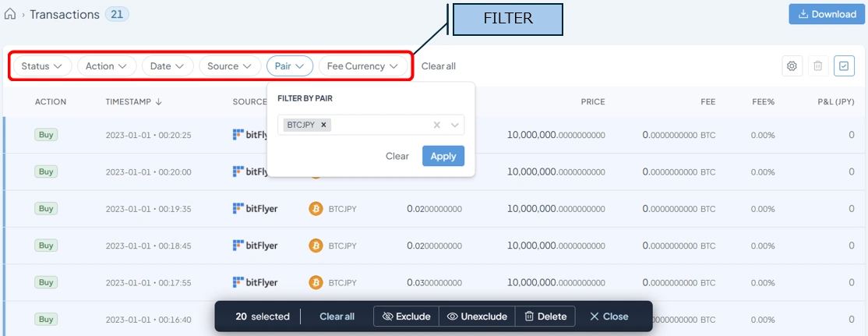Click the trash icon in top toolbar

pyautogui.click(x=817, y=65)
